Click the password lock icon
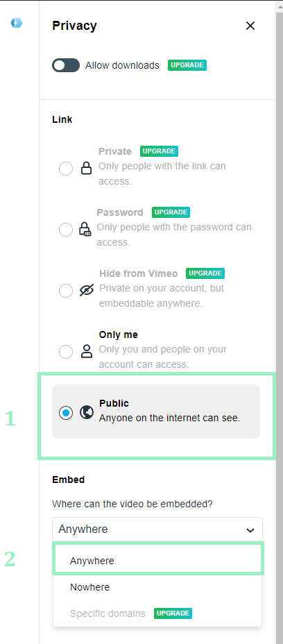The image size is (283, 644). 85,230
